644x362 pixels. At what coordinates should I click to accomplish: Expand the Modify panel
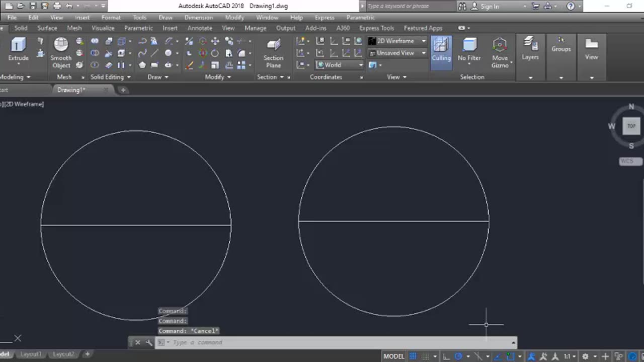pyautogui.click(x=218, y=77)
